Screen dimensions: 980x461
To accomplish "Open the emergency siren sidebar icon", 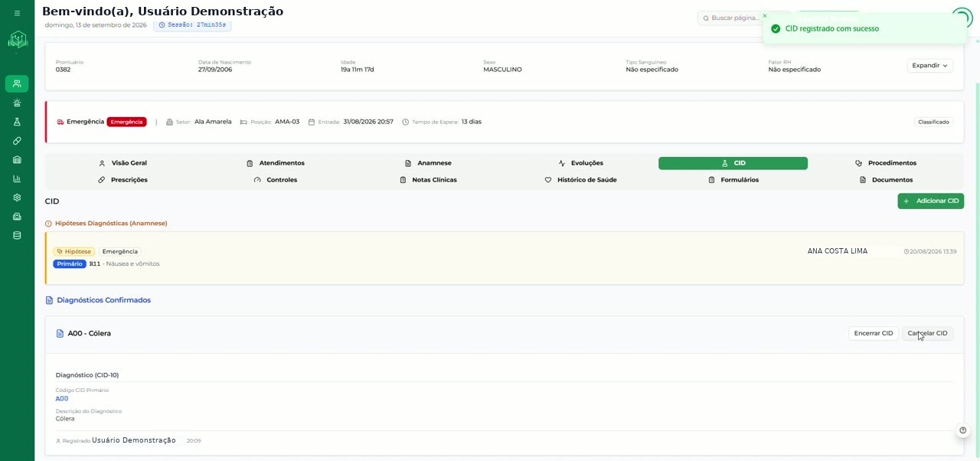I will (17, 103).
